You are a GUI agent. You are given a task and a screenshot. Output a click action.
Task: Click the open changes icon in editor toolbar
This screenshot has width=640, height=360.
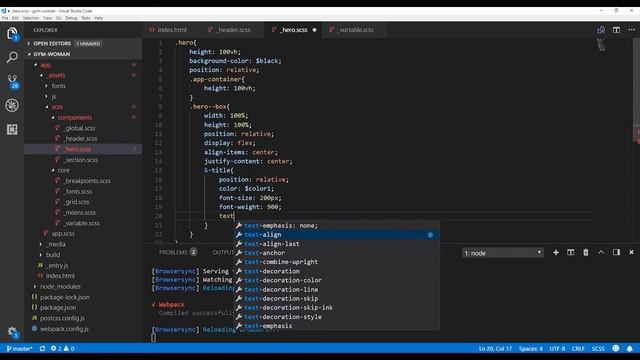tap(601, 30)
